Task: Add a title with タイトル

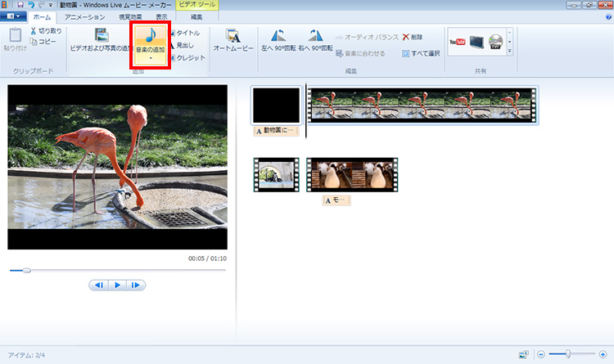Action: [x=185, y=33]
